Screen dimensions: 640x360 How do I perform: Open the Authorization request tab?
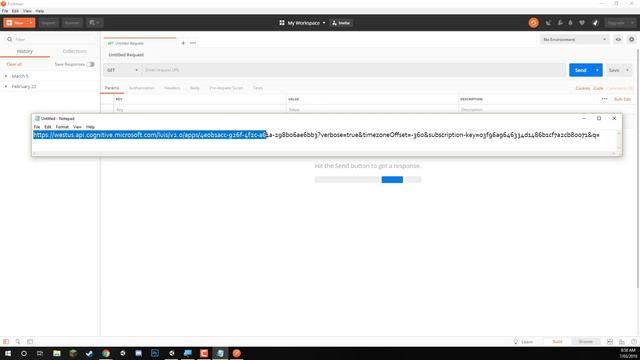coord(142,88)
